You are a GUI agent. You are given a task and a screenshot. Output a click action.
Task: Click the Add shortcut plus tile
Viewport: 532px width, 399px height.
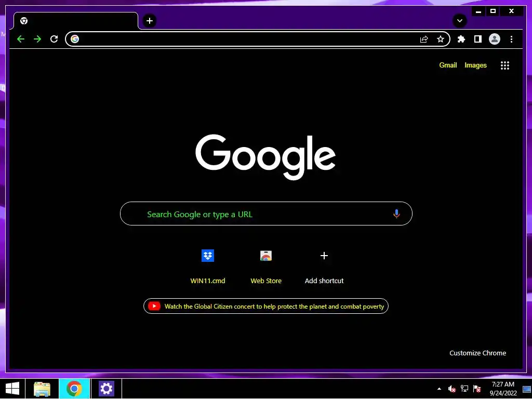point(324,267)
